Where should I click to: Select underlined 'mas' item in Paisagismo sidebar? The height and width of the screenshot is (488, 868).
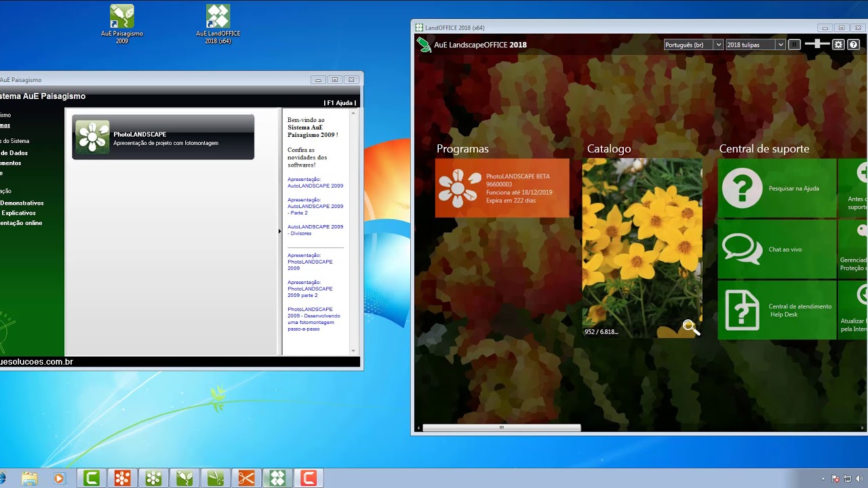pyautogui.click(x=5, y=125)
